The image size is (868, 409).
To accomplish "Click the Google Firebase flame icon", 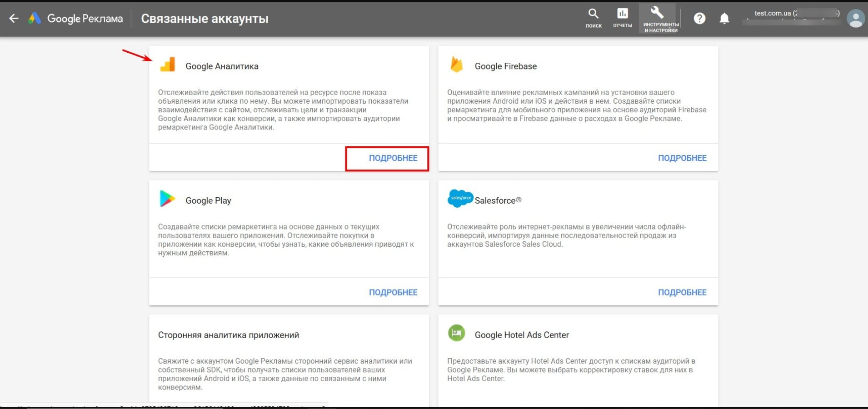I will [456, 65].
